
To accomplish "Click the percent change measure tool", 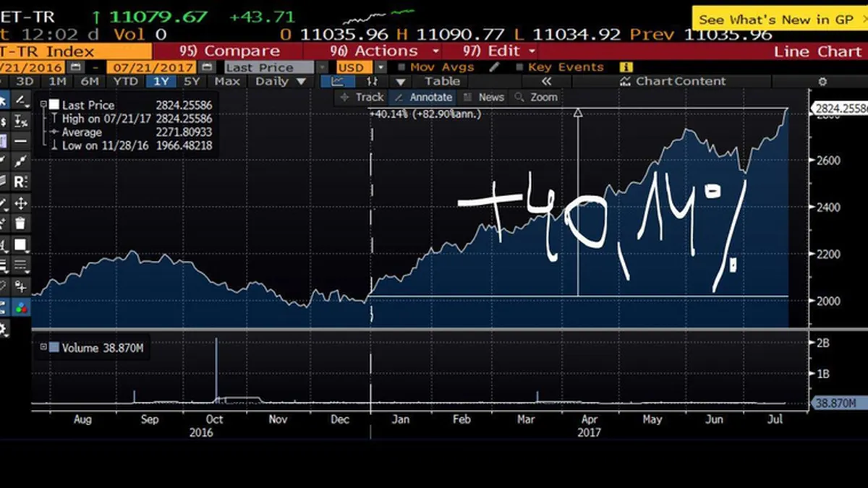I will [x=21, y=121].
